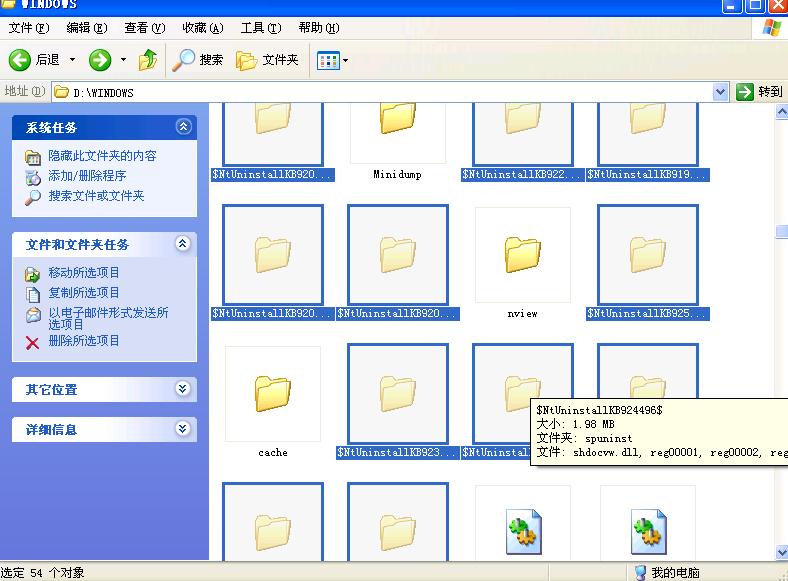Screen dimensions: 788x581
Task: Select the $NtUninstallKB923 folder thumbnail
Action: pyautogui.click(x=398, y=394)
